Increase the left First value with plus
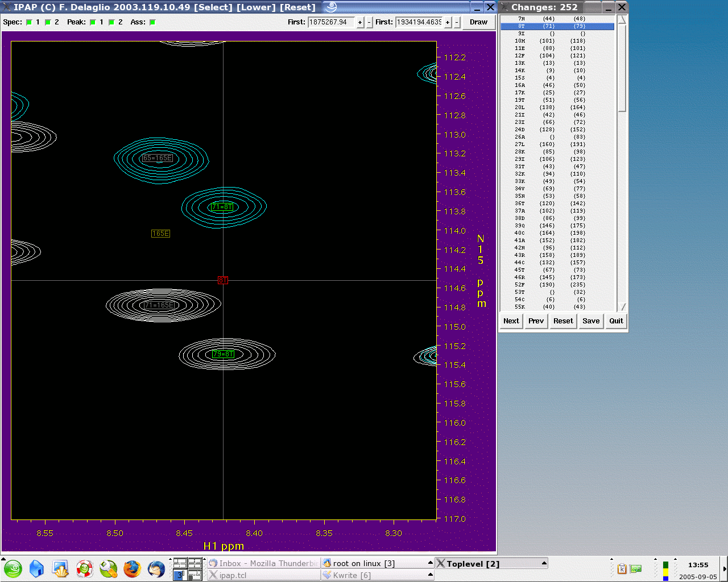The height and width of the screenshot is (582, 728). click(360, 22)
